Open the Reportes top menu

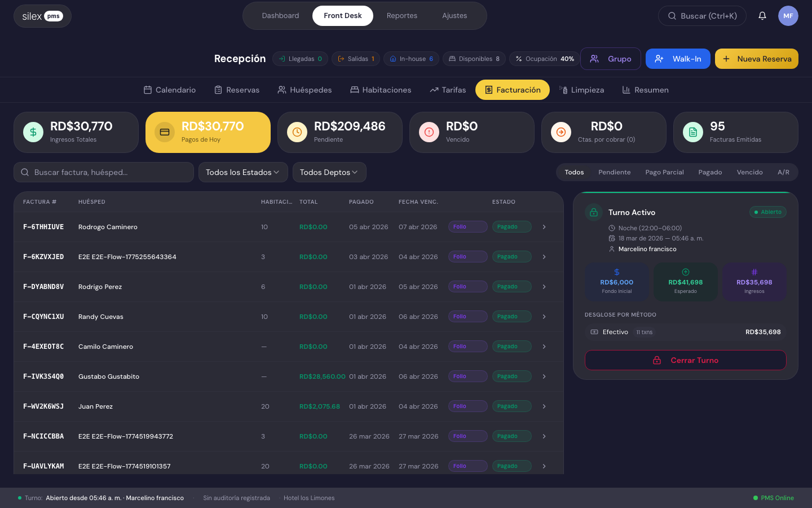401,16
